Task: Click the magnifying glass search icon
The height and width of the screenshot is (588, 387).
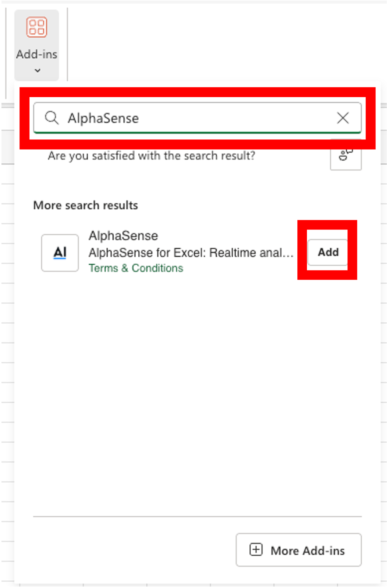Action: 52,118
